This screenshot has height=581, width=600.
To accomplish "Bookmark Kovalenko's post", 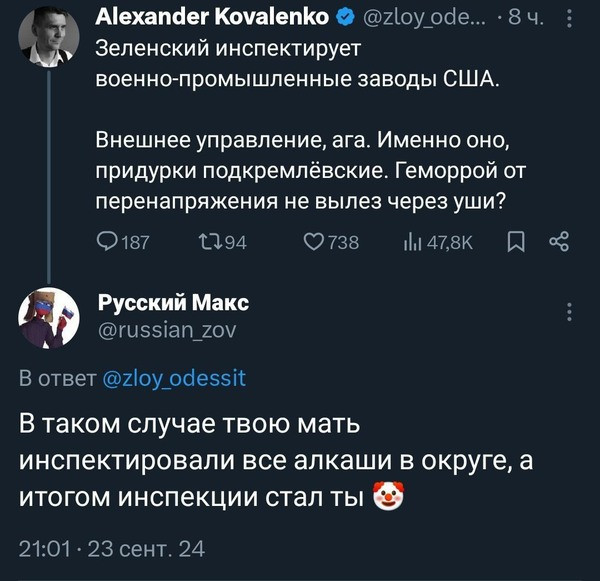I will pos(515,241).
